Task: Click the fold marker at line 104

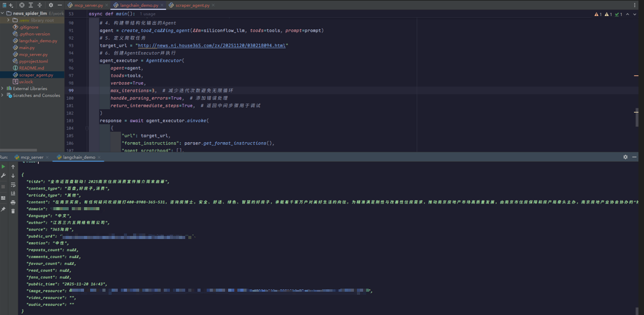Action: 86,128
